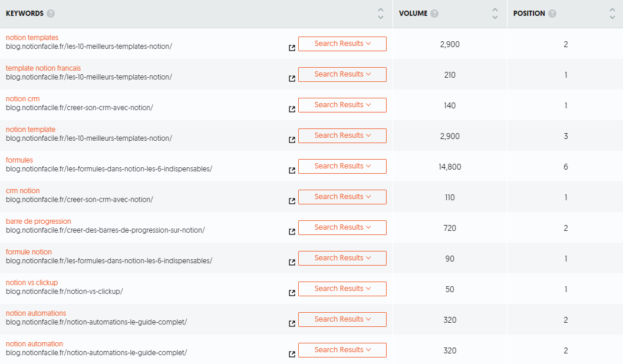This screenshot has width=623, height=364.
Task: Click help icon next to Keywords header
Action: click(51, 14)
